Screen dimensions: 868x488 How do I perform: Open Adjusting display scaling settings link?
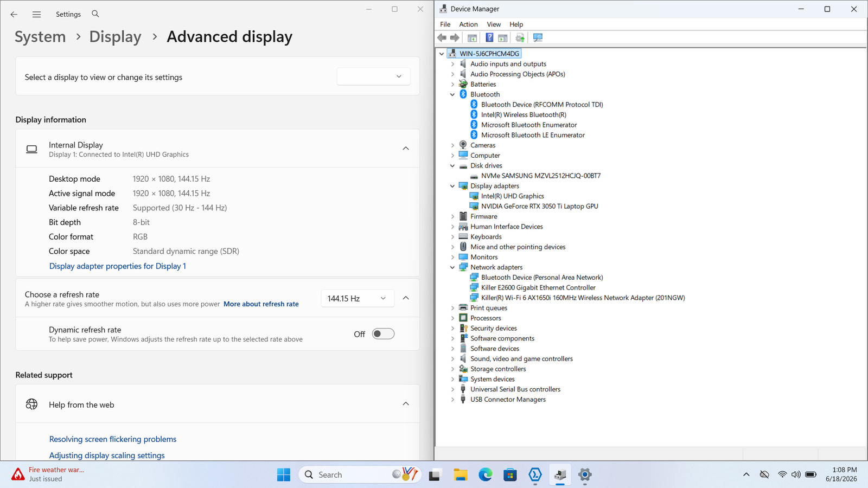pyautogui.click(x=107, y=455)
